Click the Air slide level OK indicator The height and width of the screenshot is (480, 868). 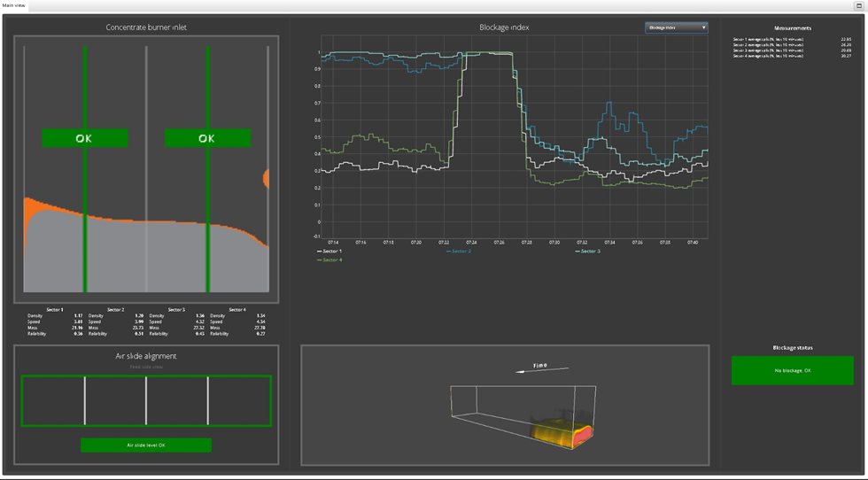[x=146, y=445]
